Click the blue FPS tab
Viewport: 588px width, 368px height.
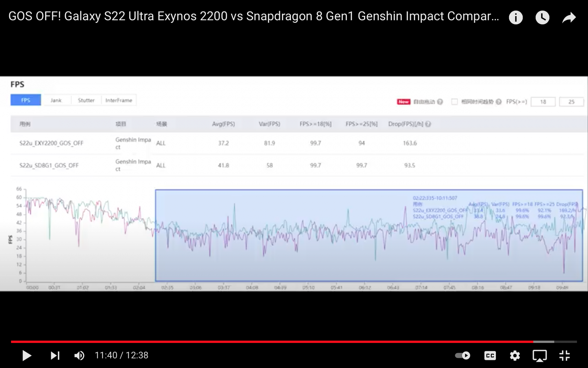point(26,100)
